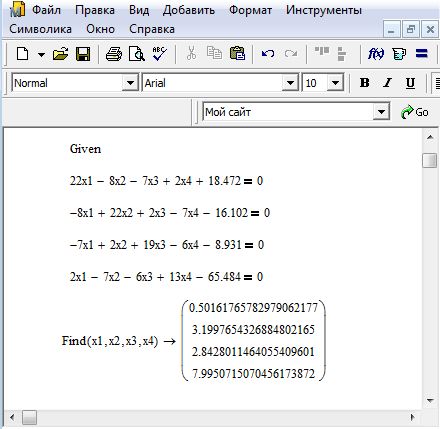Click result value 7.9950715070456173872
The height and width of the screenshot is (429, 440).
point(253,374)
